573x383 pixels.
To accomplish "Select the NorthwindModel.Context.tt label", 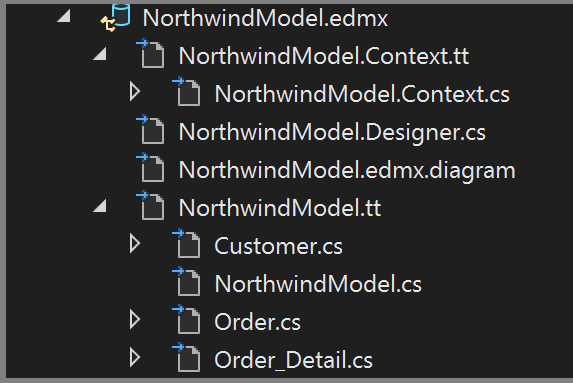I will point(324,56).
